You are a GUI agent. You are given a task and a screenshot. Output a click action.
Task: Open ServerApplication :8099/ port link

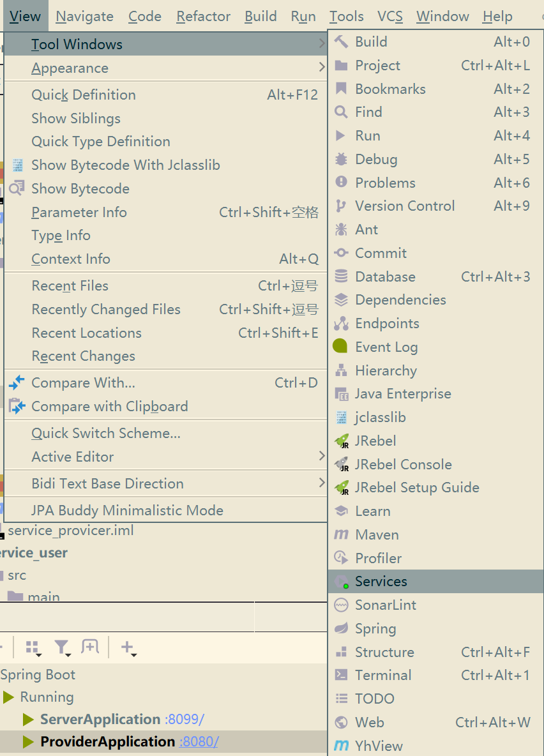point(185,719)
